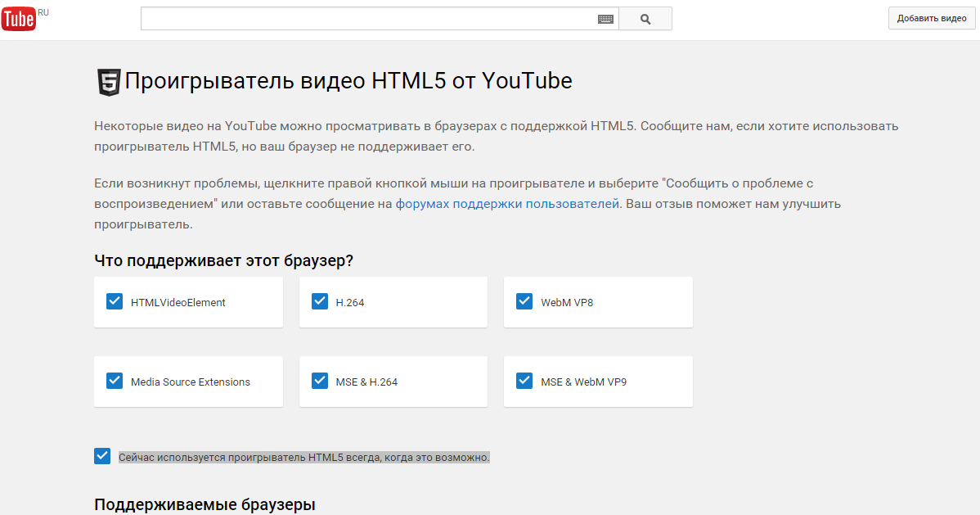980x515 pixels.
Task: Open the форумах поддержки пользователей link
Action: pyautogui.click(x=507, y=204)
